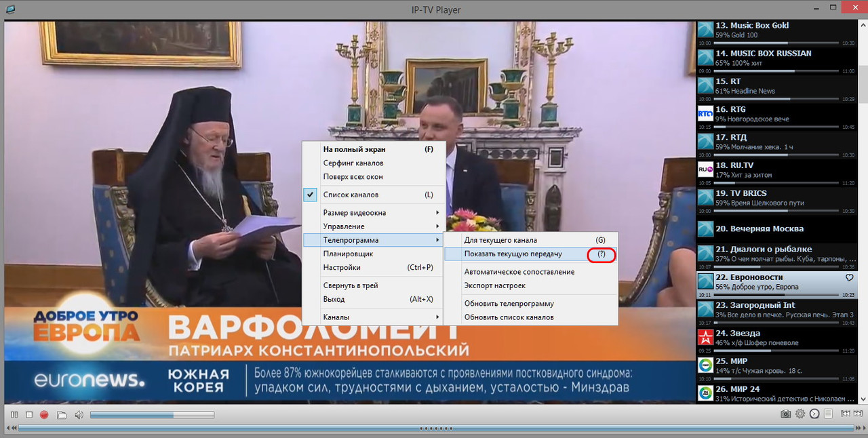Choose Свернуть в трей
This screenshot has width=868, height=438.
click(x=372, y=285)
